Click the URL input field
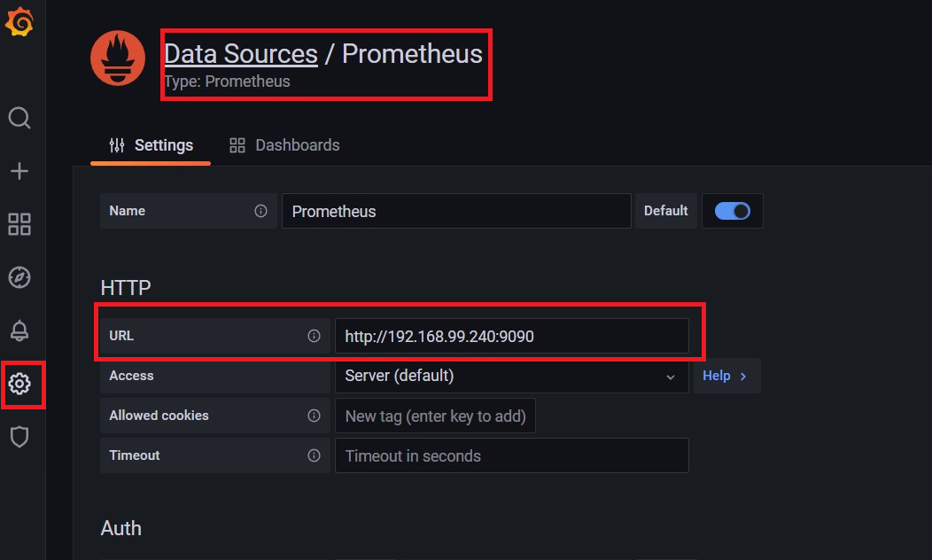Image resolution: width=932 pixels, height=560 pixels. [510, 337]
